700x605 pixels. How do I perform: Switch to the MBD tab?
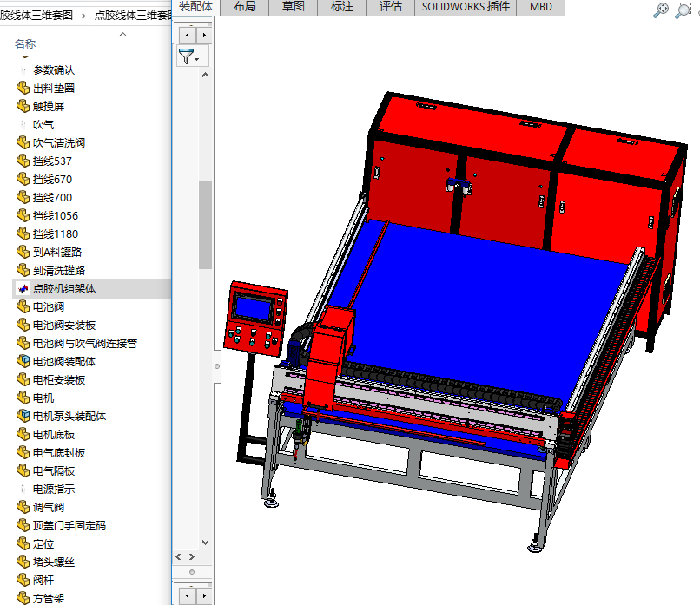[540, 7]
